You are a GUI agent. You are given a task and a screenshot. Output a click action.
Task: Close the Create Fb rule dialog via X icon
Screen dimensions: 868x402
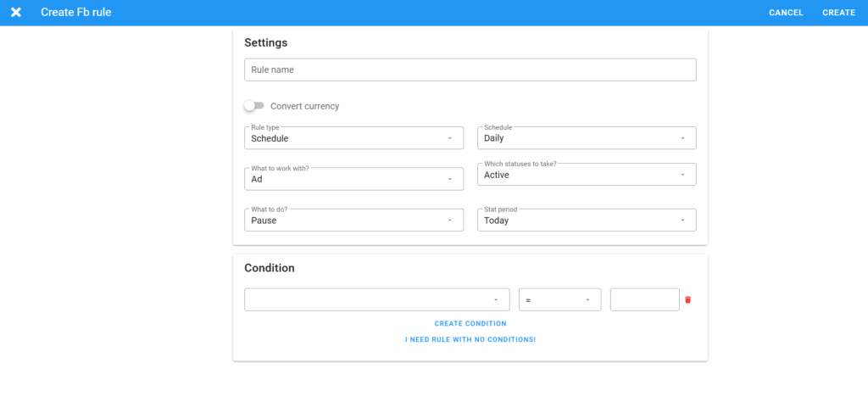16,12
